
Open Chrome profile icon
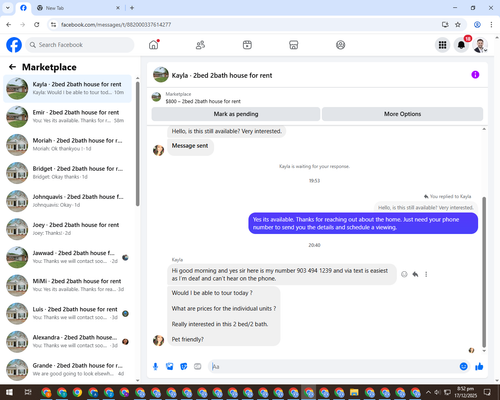(x=477, y=25)
